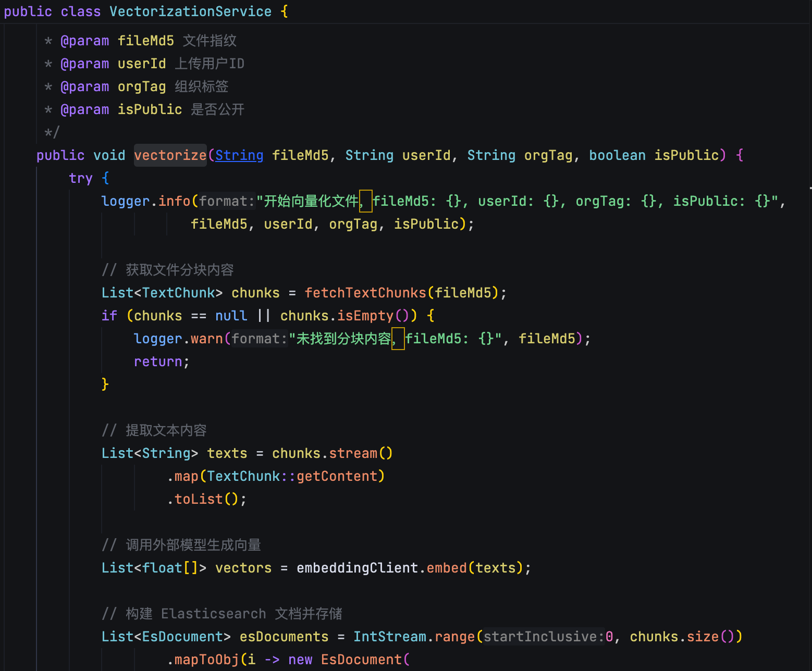This screenshot has width=812, height=671.
Task: Click the vectors variable declaration
Action: [x=243, y=568]
